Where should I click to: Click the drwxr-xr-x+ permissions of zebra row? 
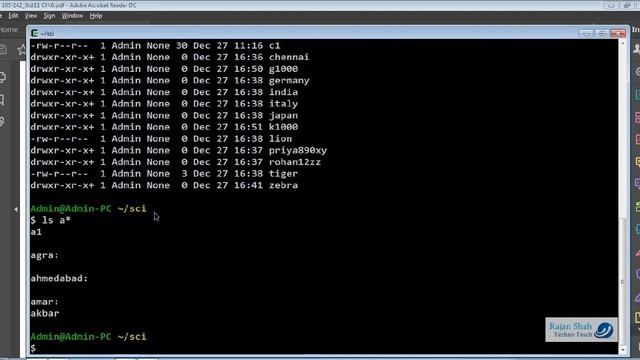pos(62,185)
